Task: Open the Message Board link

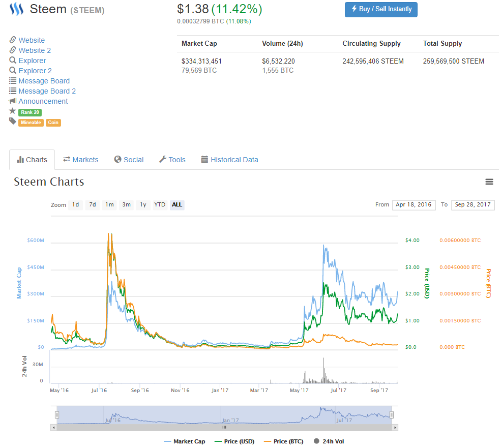Action: [44, 81]
